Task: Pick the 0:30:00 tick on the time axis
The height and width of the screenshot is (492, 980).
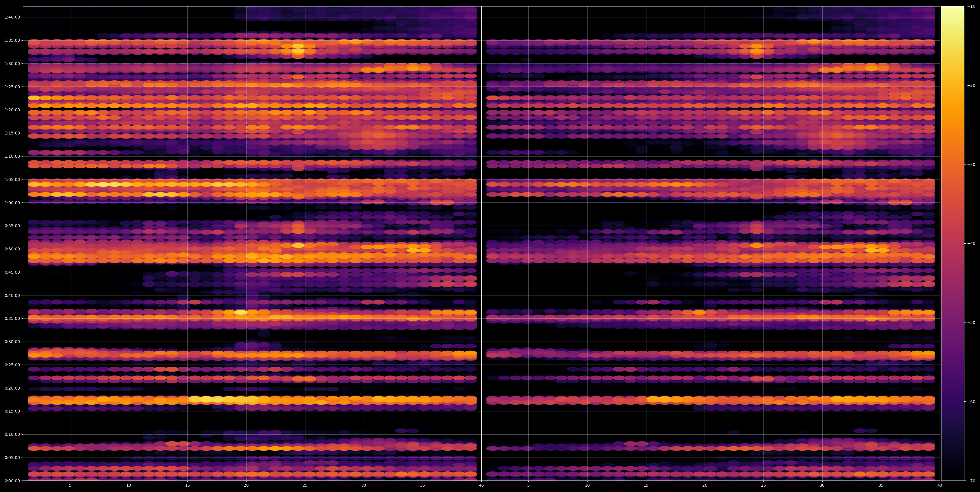Action: click(12, 341)
